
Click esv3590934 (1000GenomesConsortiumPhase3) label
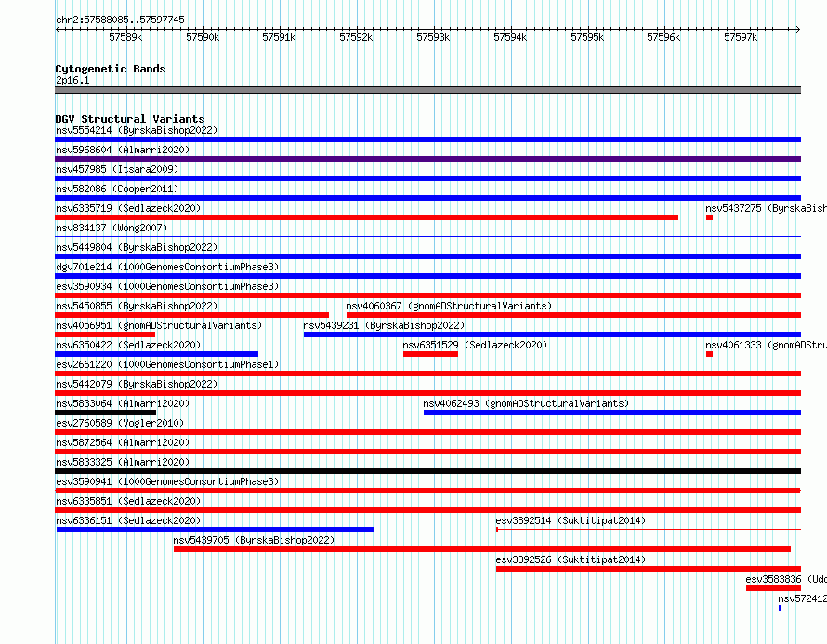(167, 286)
